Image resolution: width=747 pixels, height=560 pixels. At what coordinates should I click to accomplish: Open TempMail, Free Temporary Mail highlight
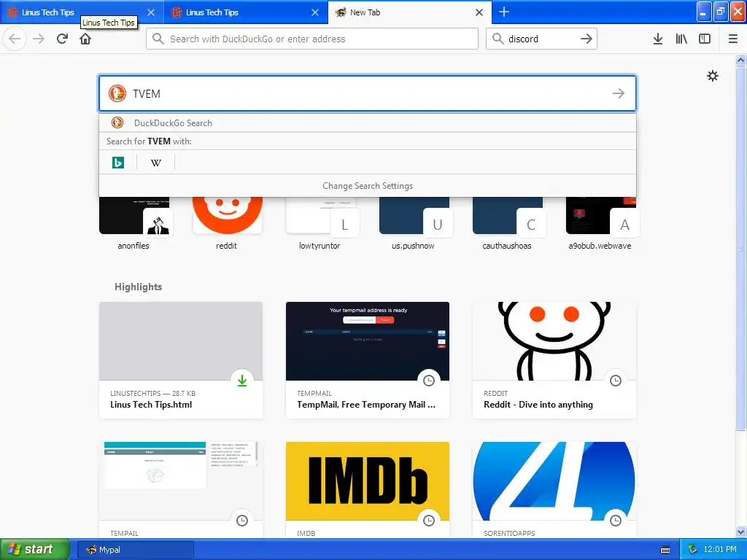click(x=368, y=360)
